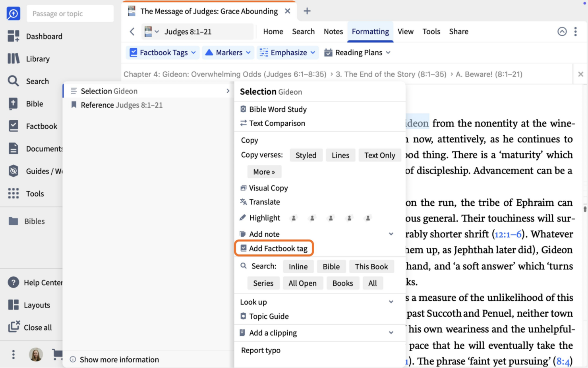Click the Passage or topic search field
Image resolution: width=588 pixels, height=368 pixels.
point(70,13)
